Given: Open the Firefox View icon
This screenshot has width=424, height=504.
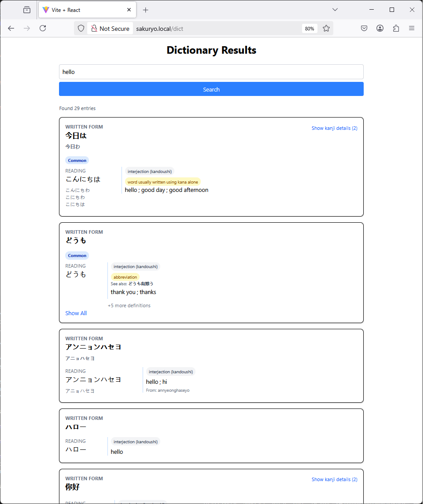Looking at the screenshot, I should 27,10.
